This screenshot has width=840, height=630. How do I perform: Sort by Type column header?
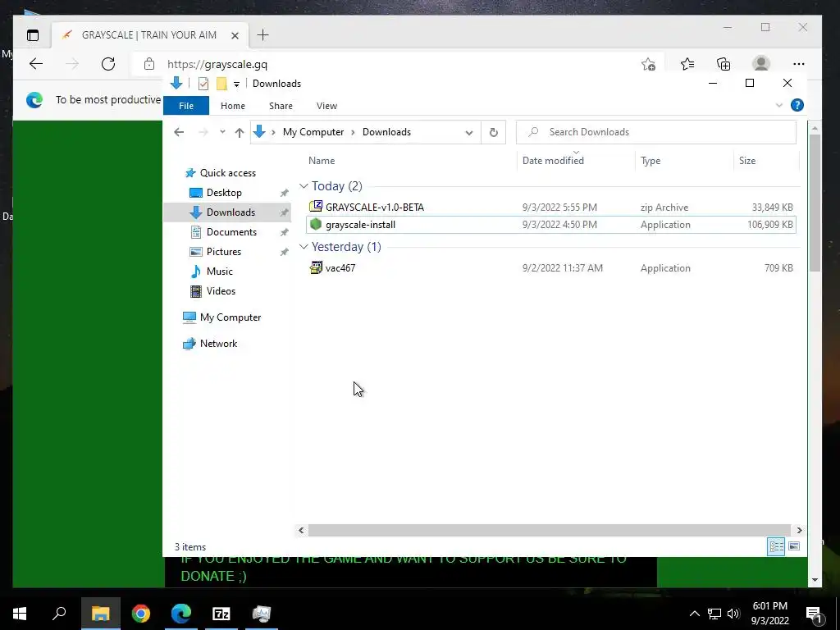click(651, 161)
